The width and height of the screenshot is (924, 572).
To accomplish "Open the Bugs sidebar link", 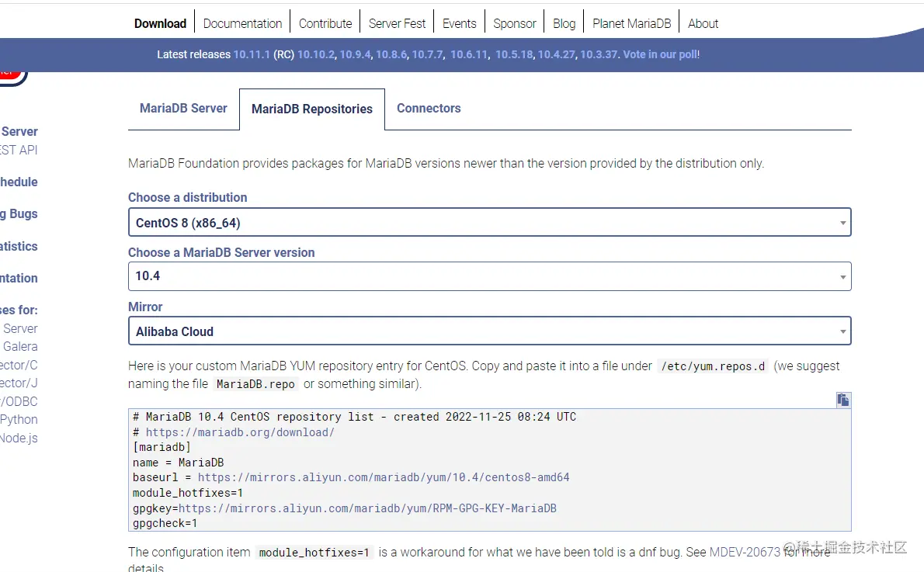I will click(x=19, y=213).
